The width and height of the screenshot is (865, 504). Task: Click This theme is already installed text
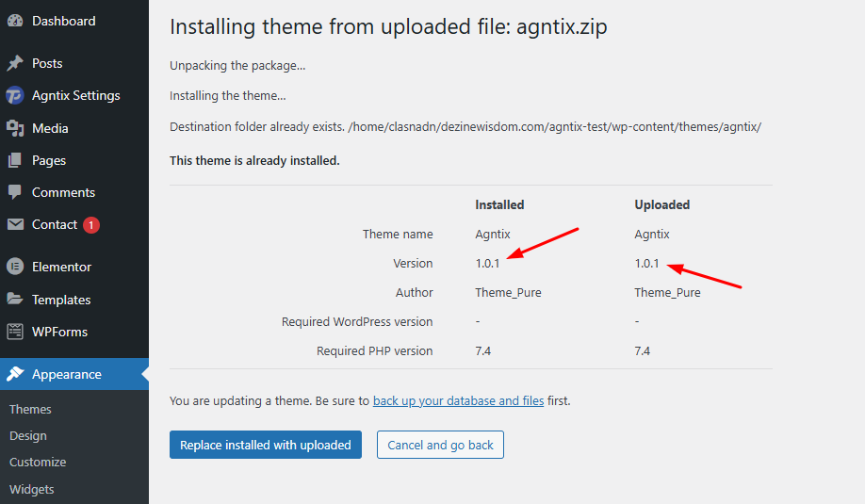point(254,160)
